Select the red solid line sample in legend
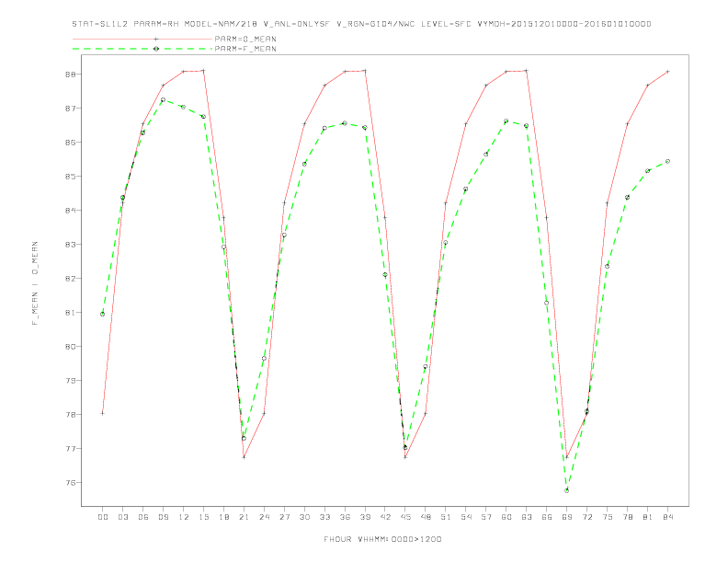 tap(142, 39)
